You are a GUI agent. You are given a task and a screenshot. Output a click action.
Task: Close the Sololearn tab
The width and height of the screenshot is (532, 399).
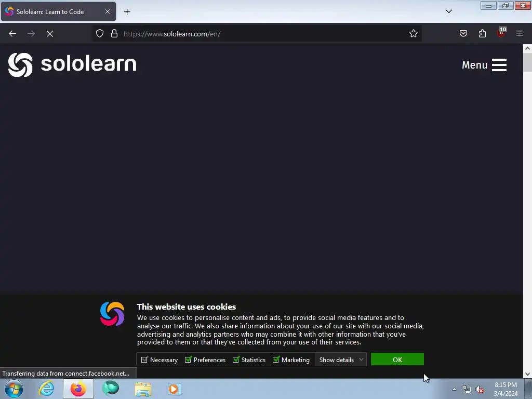pos(107,11)
